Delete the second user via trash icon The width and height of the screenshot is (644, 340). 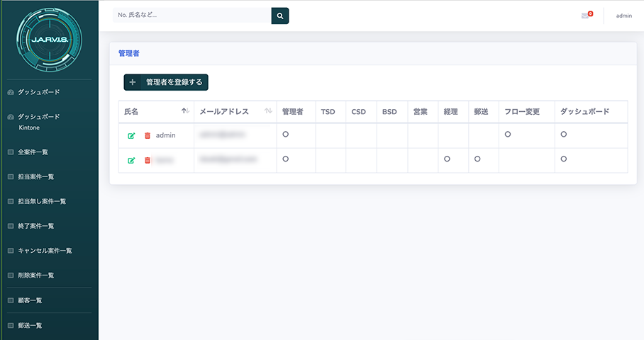pyautogui.click(x=148, y=161)
